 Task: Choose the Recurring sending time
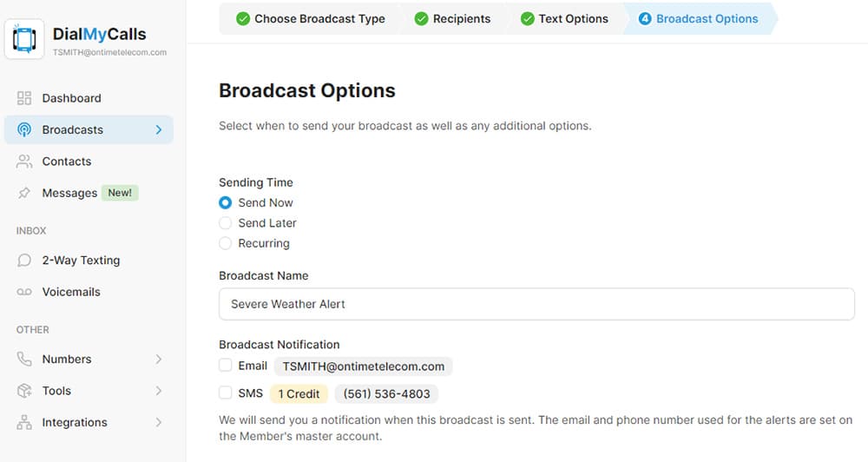[x=226, y=244]
